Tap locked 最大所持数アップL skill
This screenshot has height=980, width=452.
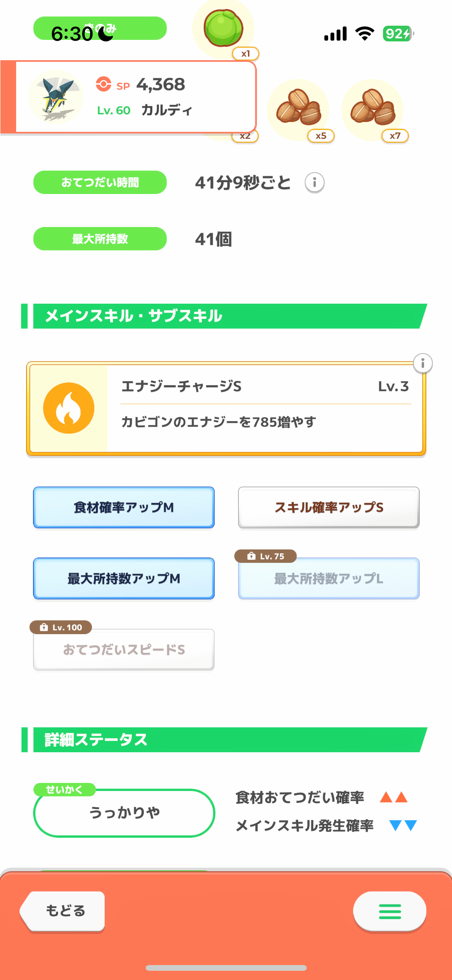(329, 579)
